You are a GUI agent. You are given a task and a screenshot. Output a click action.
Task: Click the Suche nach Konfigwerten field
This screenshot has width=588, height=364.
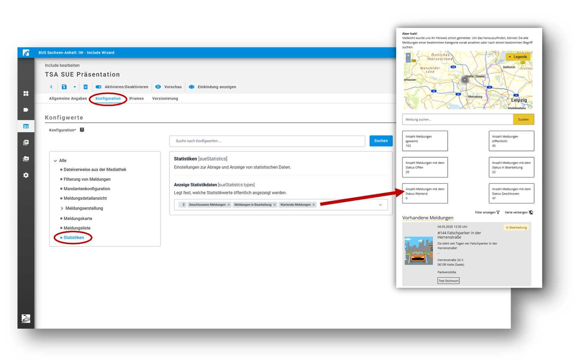point(267,141)
